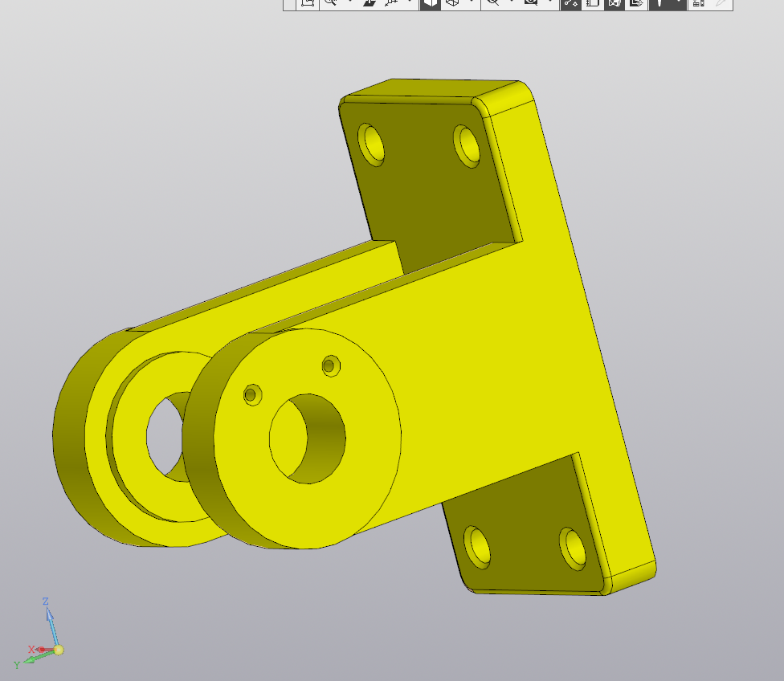
Task: Expand dropdown arrow next to orientation icon
Action: click(410, 3)
